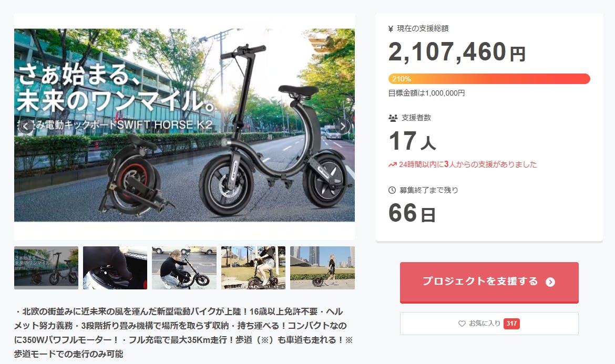Click the arrow icon on プロジェクトを支援する
This screenshot has height=364, width=615.
tap(550, 282)
